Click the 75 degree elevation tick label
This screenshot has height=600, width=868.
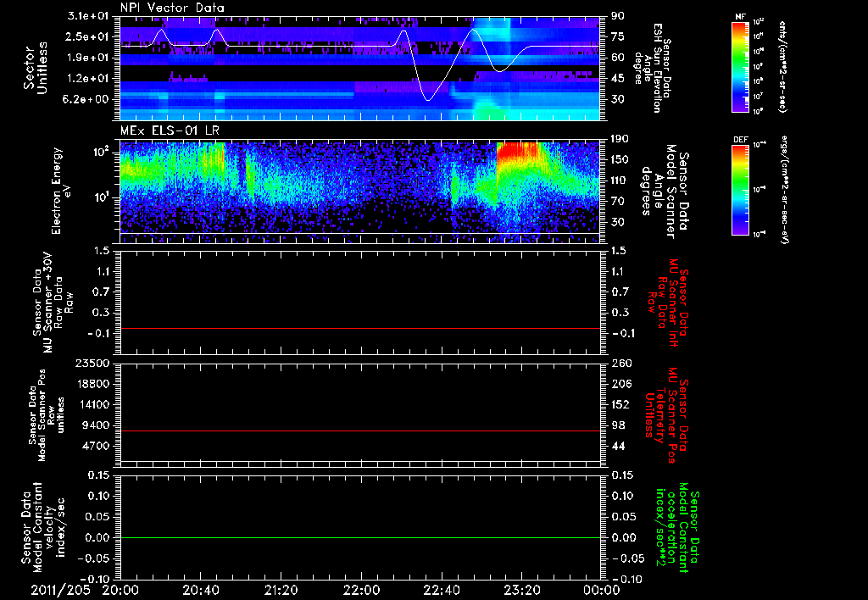coord(618,36)
